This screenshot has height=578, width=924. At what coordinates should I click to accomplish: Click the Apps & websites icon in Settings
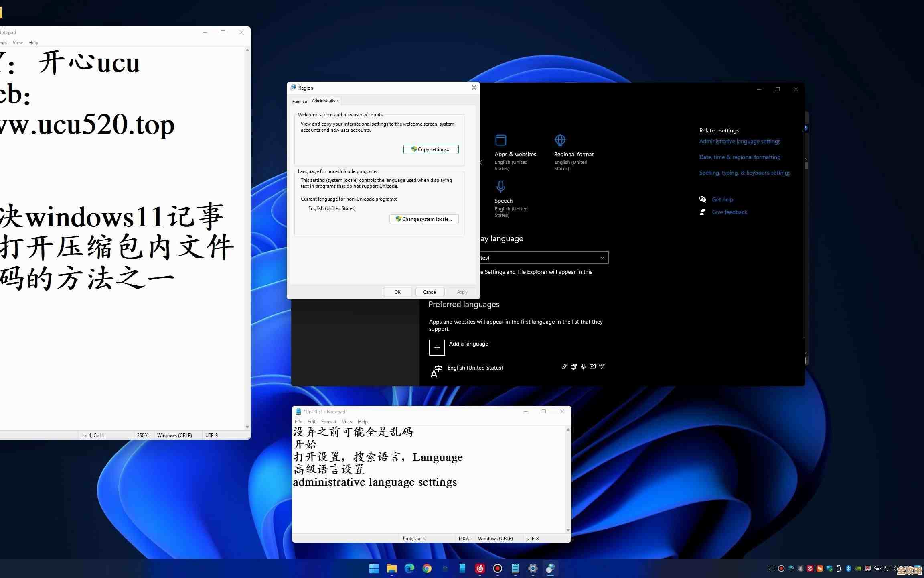point(501,140)
